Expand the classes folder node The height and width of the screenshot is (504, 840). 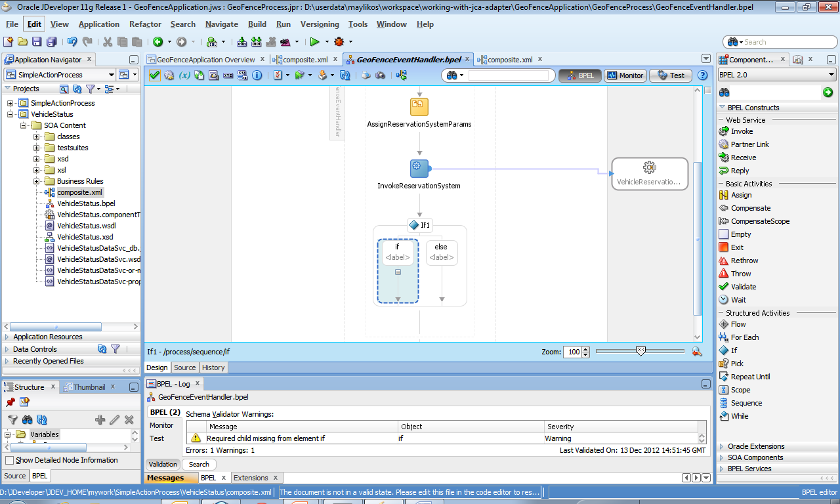click(37, 136)
